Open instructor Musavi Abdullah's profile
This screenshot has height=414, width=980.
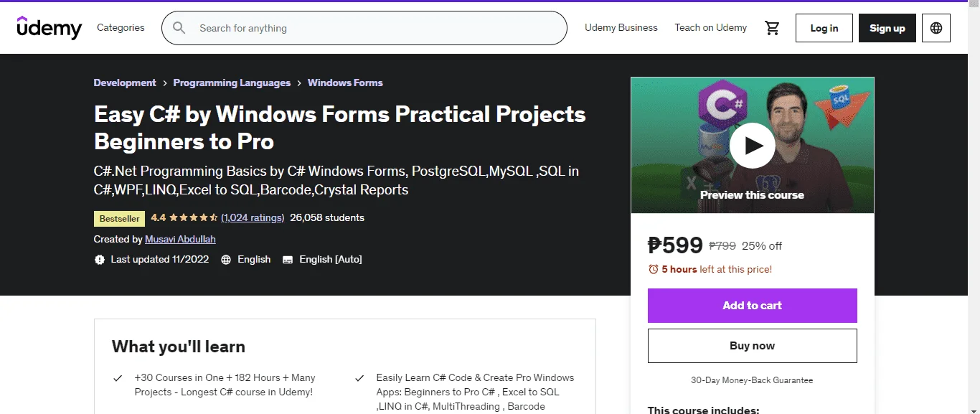point(180,239)
